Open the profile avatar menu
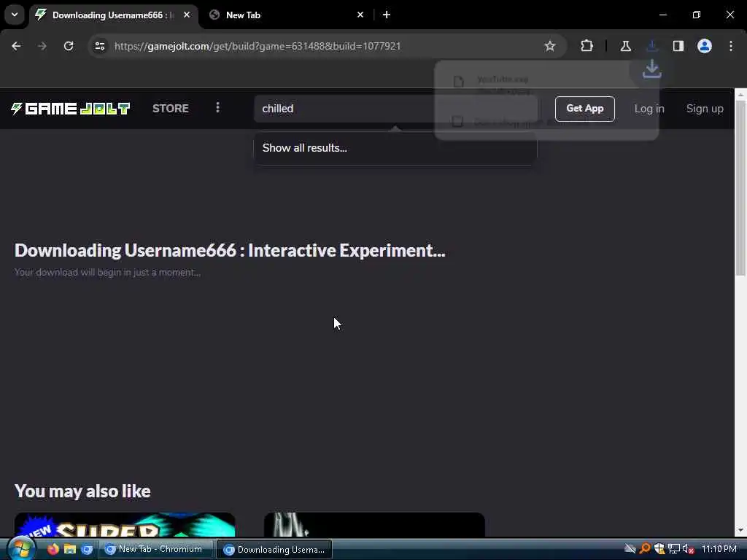This screenshot has height=560, width=747. [705, 46]
